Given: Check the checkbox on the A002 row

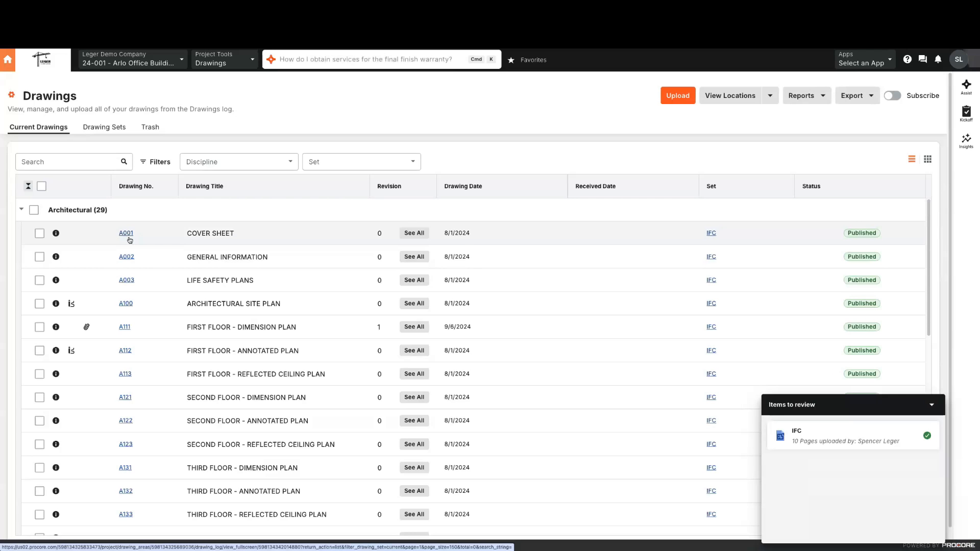Looking at the screenshot, I should [39, 257].
